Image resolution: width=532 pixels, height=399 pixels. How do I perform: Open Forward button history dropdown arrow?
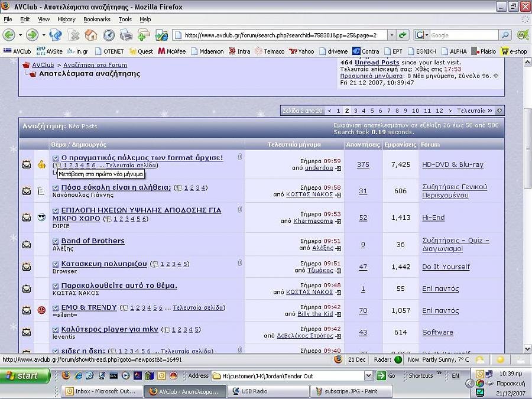tap(44, 35)
